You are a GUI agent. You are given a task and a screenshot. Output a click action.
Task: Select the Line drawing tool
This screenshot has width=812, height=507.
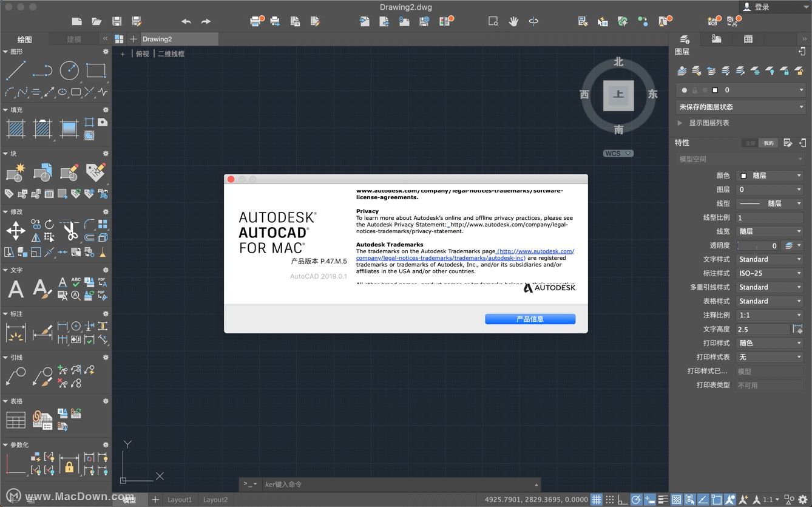click(15, 70)
